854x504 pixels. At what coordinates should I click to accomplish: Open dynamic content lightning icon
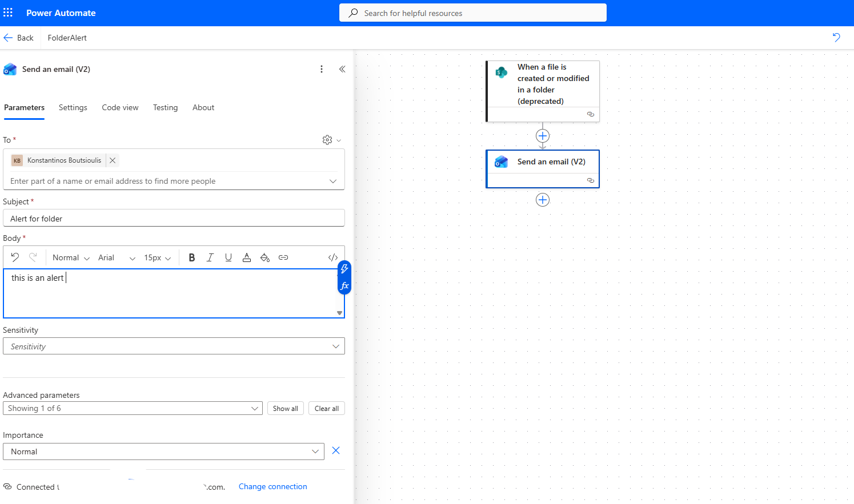(x=344, y=269)
